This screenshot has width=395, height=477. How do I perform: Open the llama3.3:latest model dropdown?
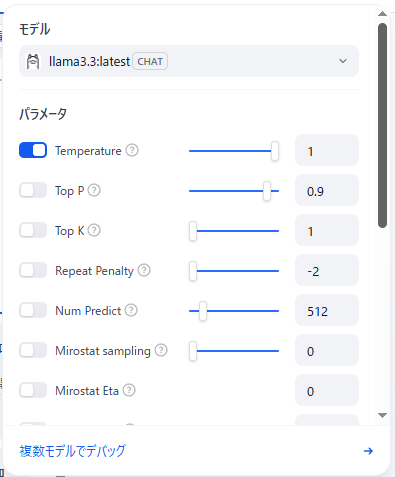(189, 61)
